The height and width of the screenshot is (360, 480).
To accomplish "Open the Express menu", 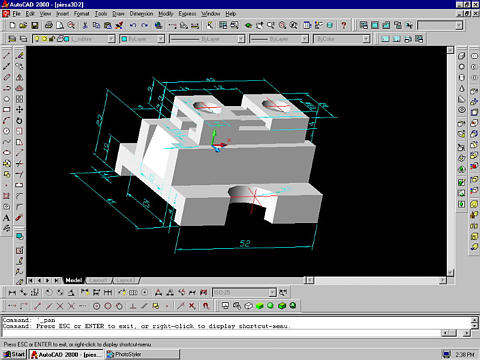I will click(187, 14).
